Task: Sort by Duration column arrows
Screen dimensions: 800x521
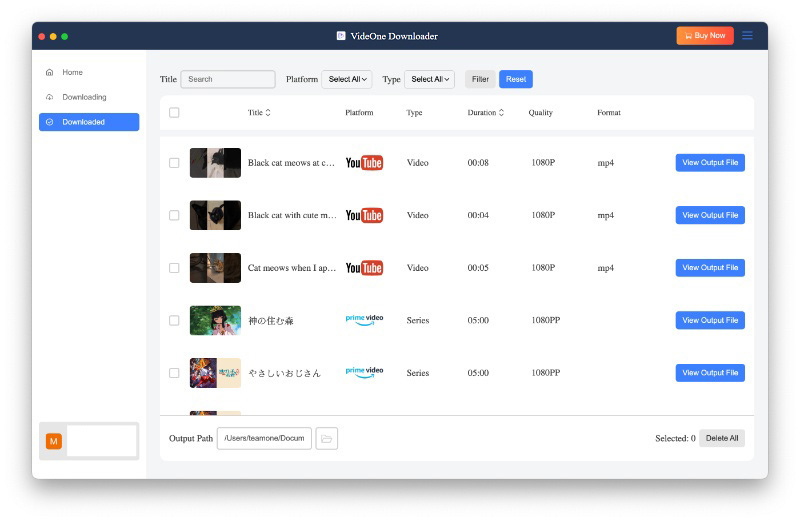Action: [501, 113]
